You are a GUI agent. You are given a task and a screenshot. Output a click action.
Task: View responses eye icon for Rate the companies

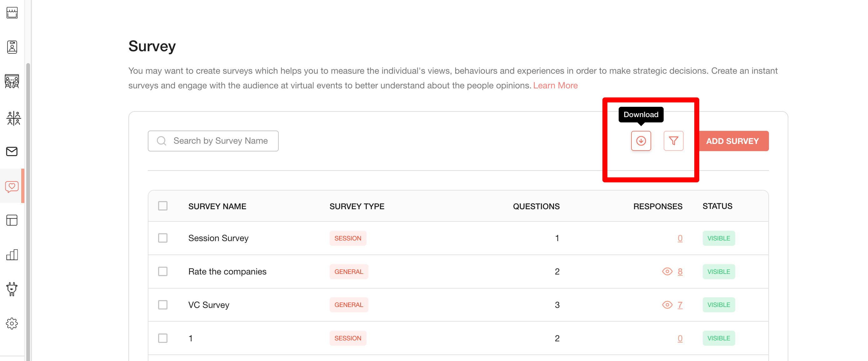pos(667,271)
